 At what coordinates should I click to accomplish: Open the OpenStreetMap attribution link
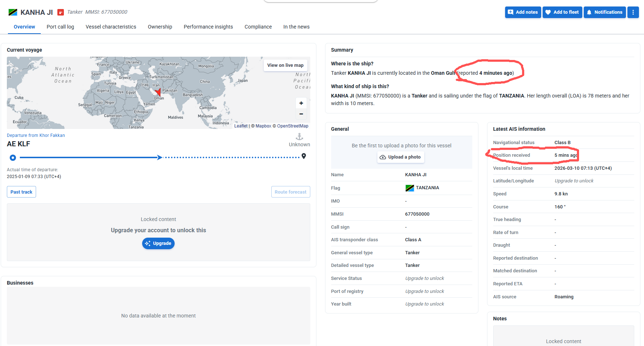(x=293, y=126)
